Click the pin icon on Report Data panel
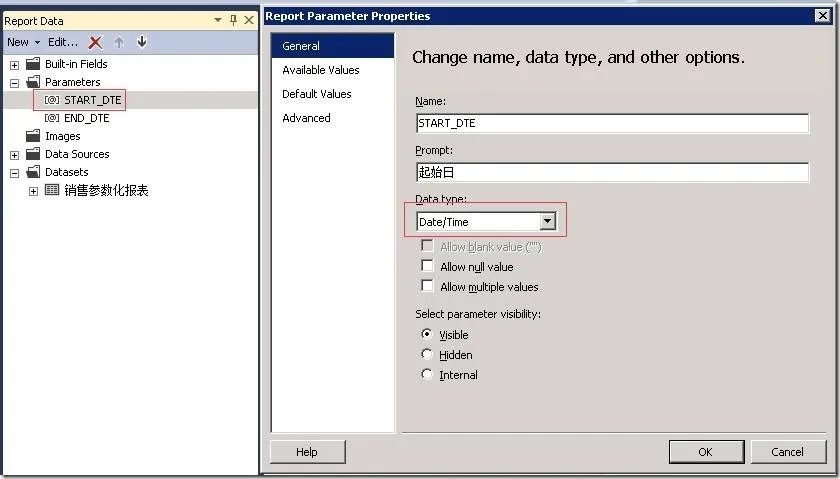This screenshot has height=479, width=840. click(x=233, y=20)
